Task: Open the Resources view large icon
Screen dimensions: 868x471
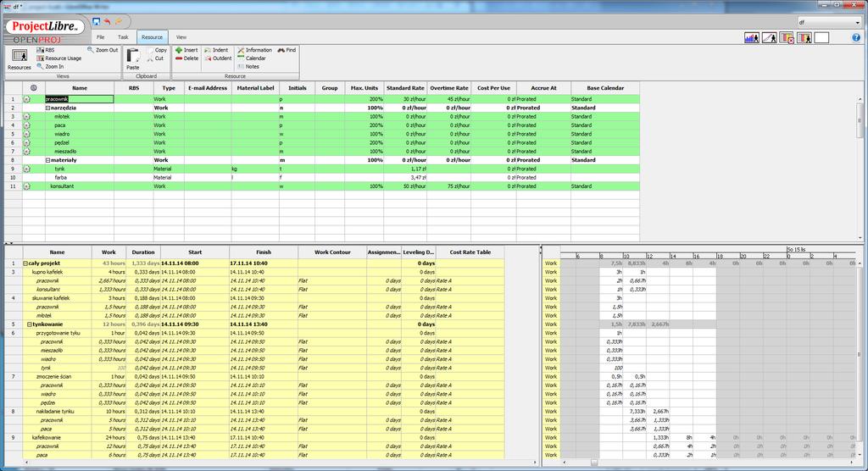Action: pyautogui.click(x=19, y=59)
